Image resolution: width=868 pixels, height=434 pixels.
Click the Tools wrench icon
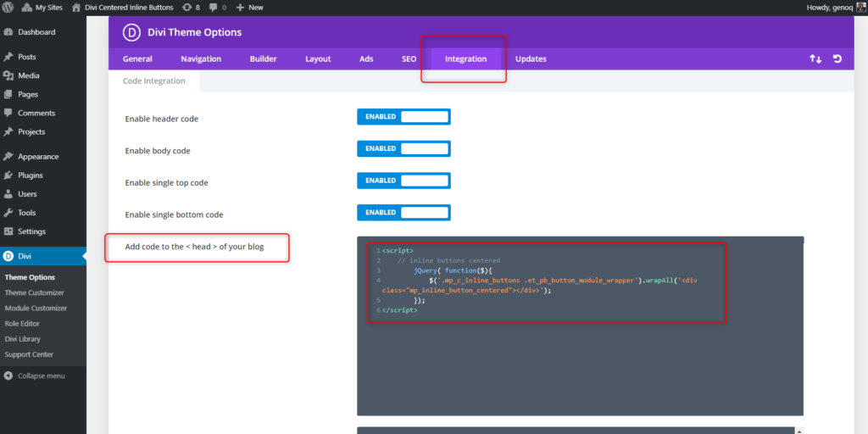coord(8,213)
